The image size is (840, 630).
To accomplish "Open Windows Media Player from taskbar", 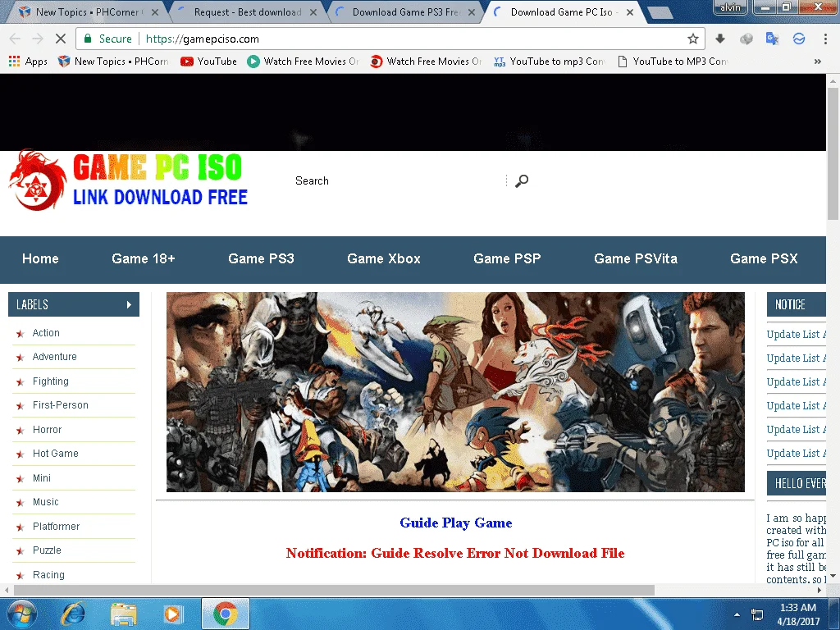I will (172, 614).
